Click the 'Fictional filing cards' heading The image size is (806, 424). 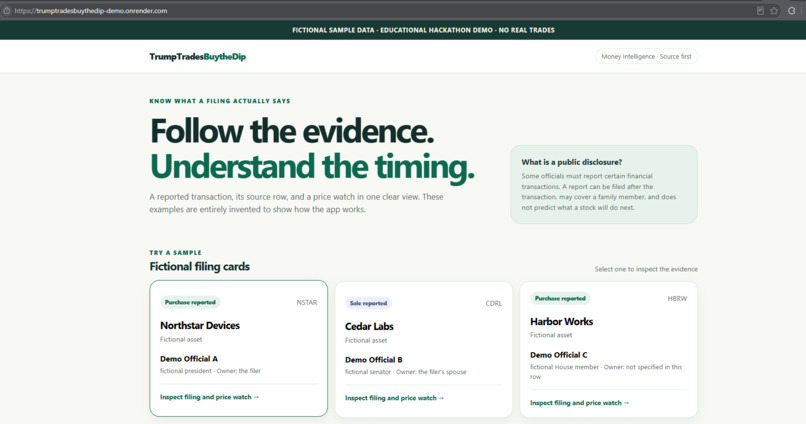pyautogui.click(x=199, y=266)
